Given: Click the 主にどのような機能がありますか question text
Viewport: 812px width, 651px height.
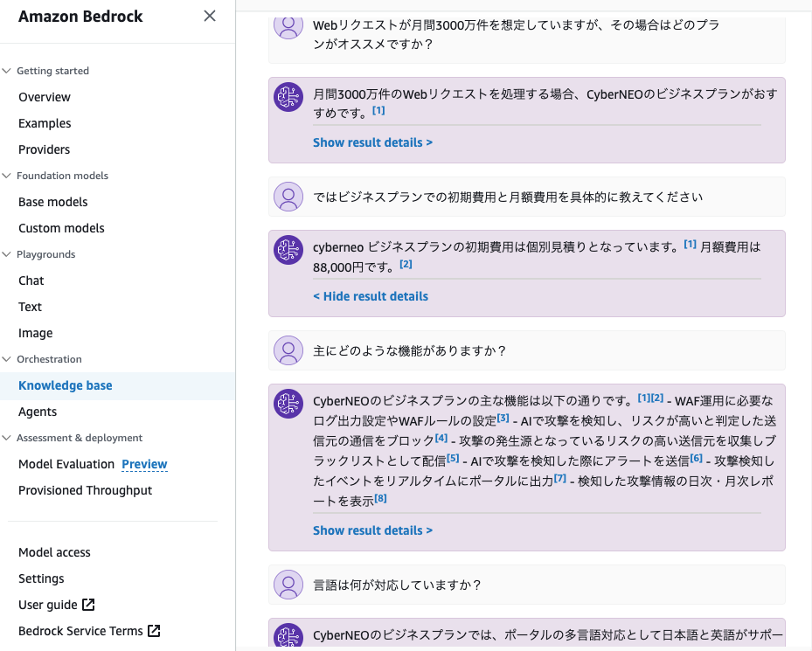Looking at the screenshot, I should coord(409,351).
